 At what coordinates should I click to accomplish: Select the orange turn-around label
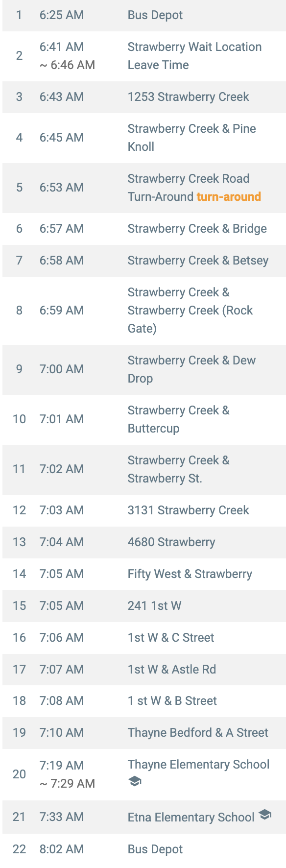(229, 196)
